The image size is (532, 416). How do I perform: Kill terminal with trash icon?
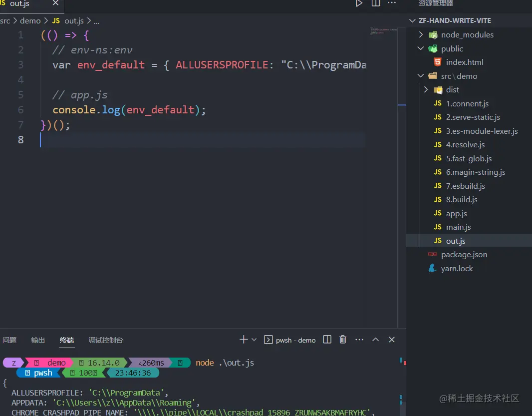tap(343, 340)
